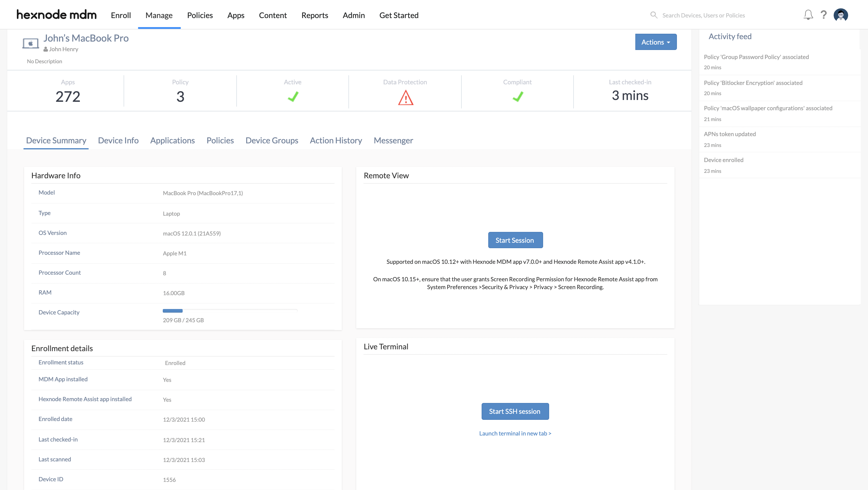Click the Hexnode Remote Assist app installed label
The width and height of the screenshot is (868, 490).
point(85,399)
